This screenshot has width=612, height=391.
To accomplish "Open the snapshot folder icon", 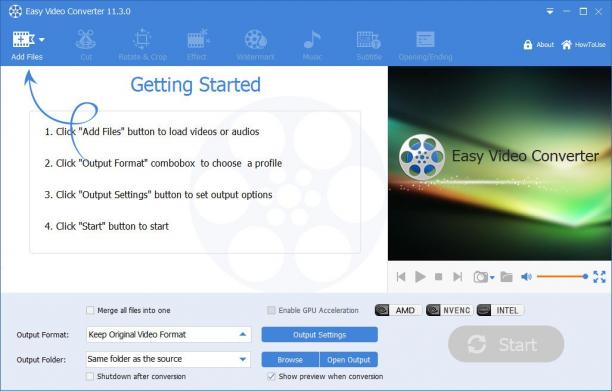I will 506,277.
